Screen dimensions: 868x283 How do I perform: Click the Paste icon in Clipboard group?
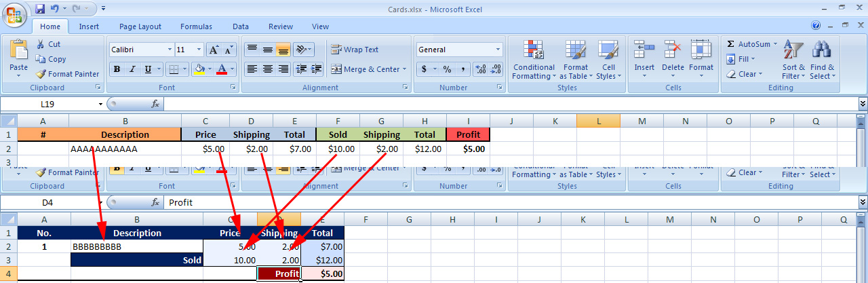tap(18, 51)
